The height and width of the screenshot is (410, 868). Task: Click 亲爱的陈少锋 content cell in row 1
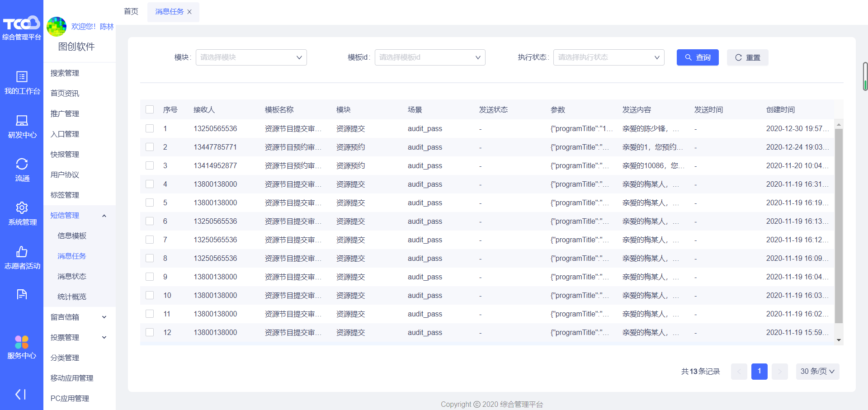pos(651,128)
